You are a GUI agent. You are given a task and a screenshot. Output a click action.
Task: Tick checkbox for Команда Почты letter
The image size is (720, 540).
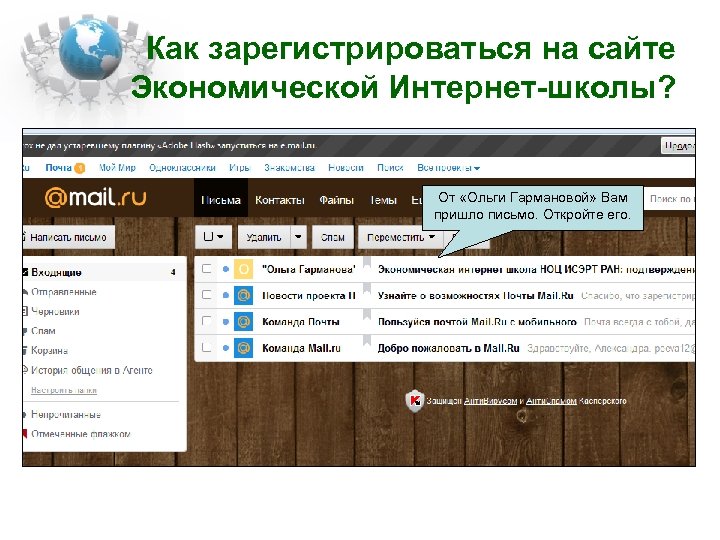click(x=207, y=321)
